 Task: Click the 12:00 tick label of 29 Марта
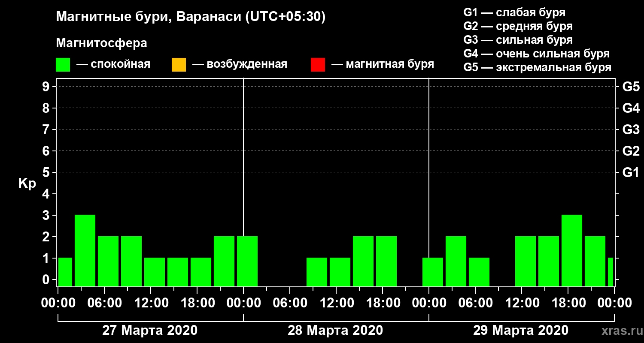tap(522, 303)
